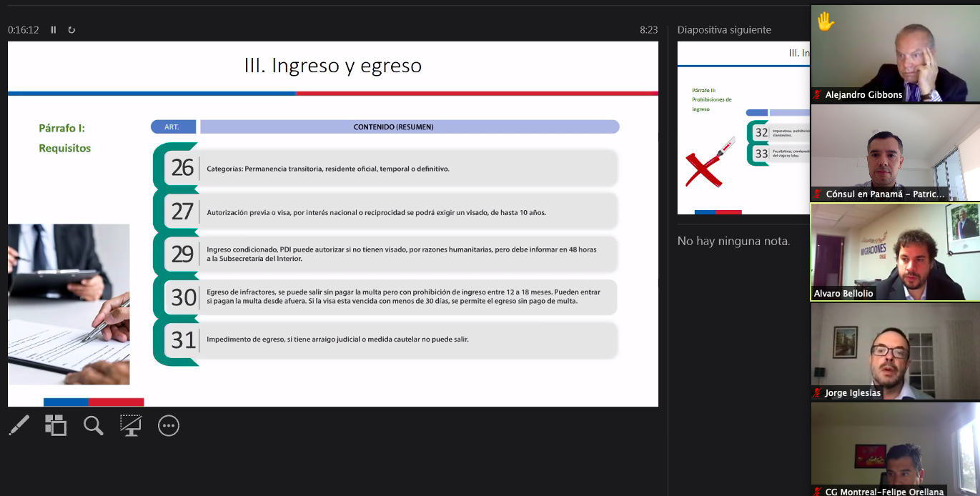Click the raised hand icon on Alejandro's video
Viewport: 980px width, 496px height.
(826, 21)
